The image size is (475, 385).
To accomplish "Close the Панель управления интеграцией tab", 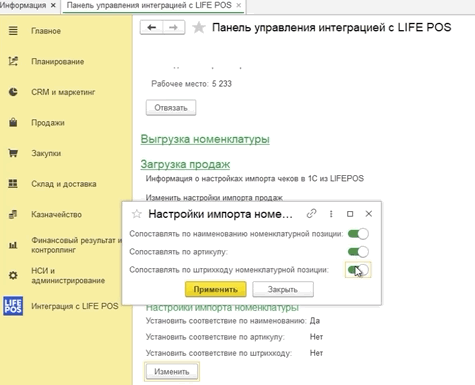I will click(239, 5).
